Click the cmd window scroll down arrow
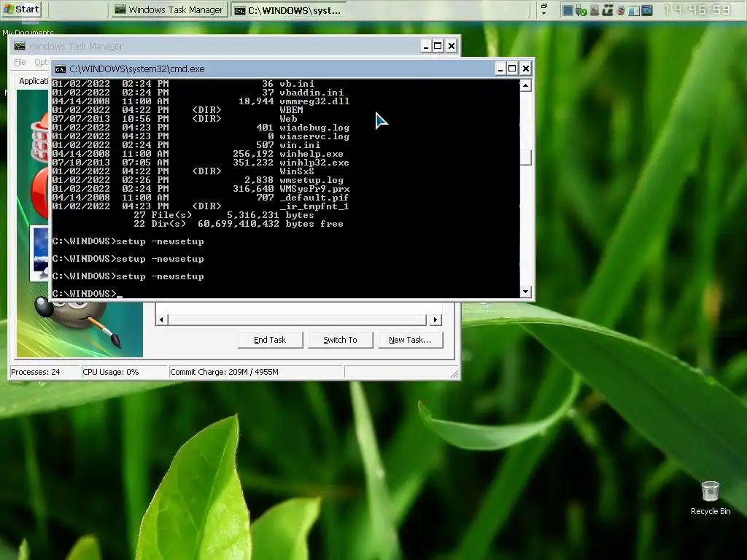This screenshot has width=747, height=560. coord(525,292)
